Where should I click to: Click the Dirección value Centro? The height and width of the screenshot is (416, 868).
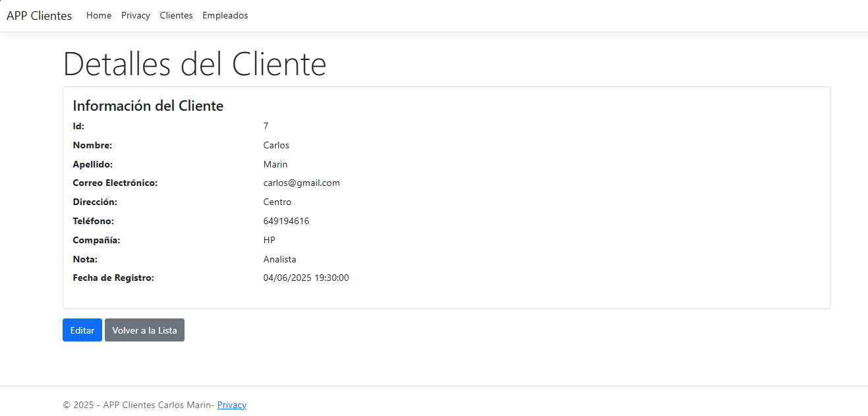tap(277, 202)
